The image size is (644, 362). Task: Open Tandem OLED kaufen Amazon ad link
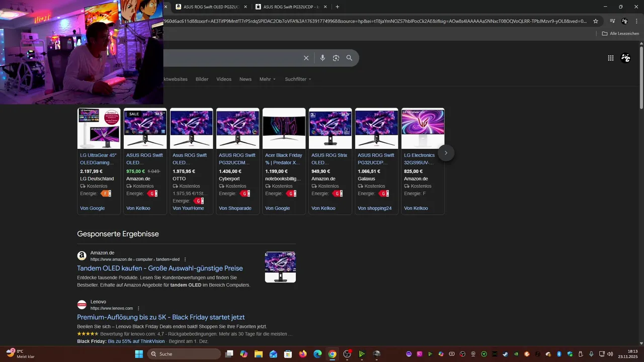coord(160,268)
